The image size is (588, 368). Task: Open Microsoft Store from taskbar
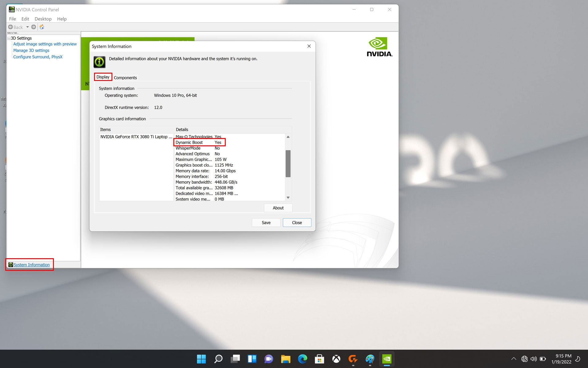coord(319,359)
